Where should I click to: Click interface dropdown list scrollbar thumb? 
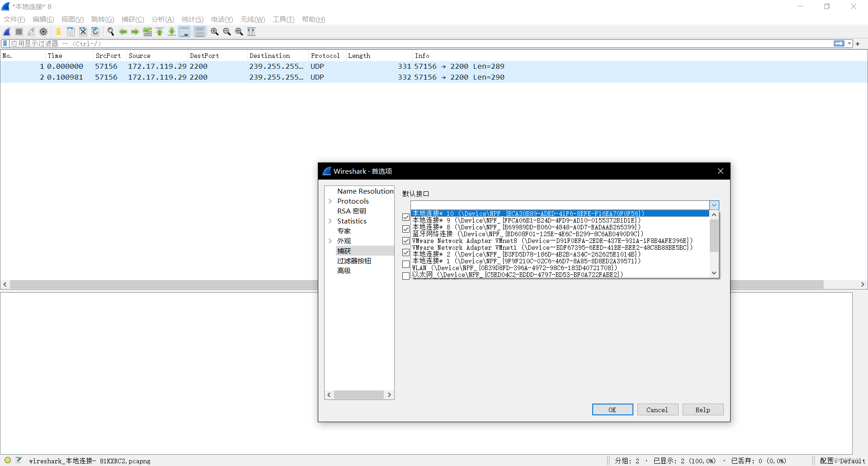714,235
